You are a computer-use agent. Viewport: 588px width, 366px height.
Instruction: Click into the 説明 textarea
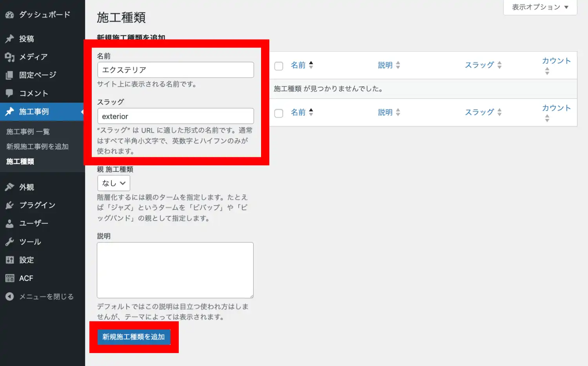coord(175,270)
